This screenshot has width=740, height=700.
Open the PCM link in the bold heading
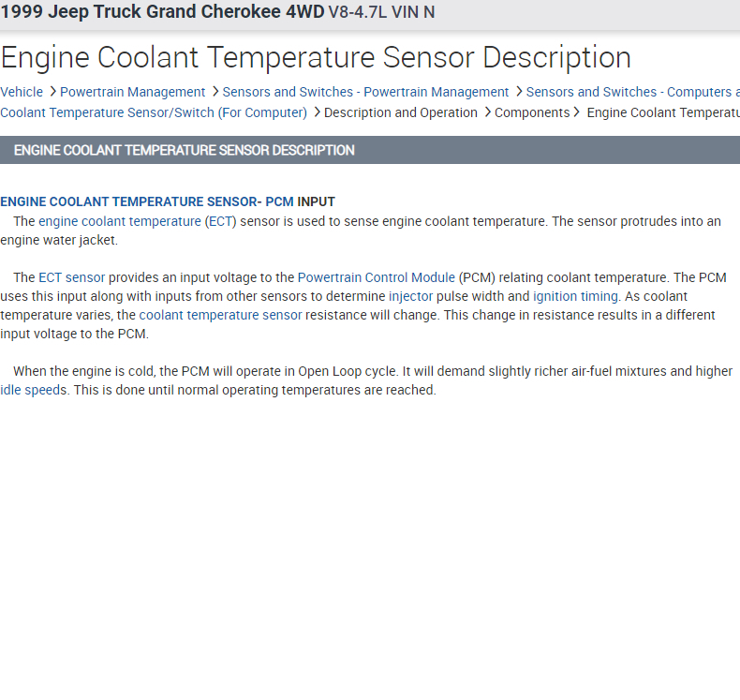click(279, 201)
